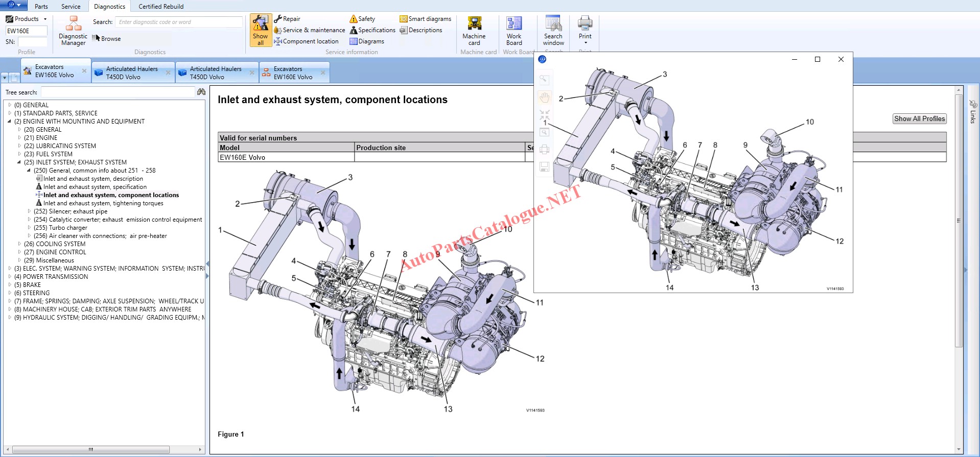
Task: Open Smart diagrams in Service information
Action: click(x=426, y=19)
